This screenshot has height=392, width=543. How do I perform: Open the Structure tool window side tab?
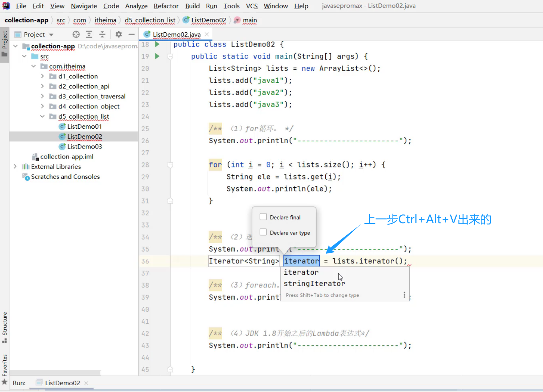(x=5, y=327)
